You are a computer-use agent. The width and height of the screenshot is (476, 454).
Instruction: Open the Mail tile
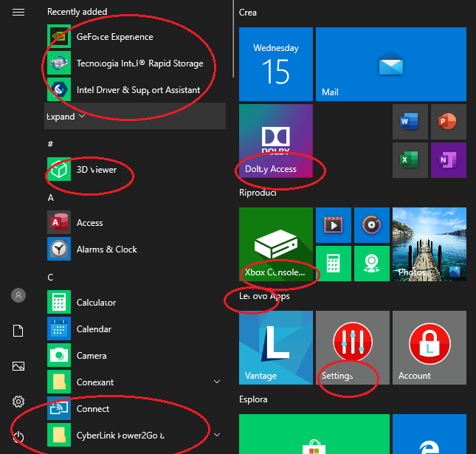pos(391,64)
